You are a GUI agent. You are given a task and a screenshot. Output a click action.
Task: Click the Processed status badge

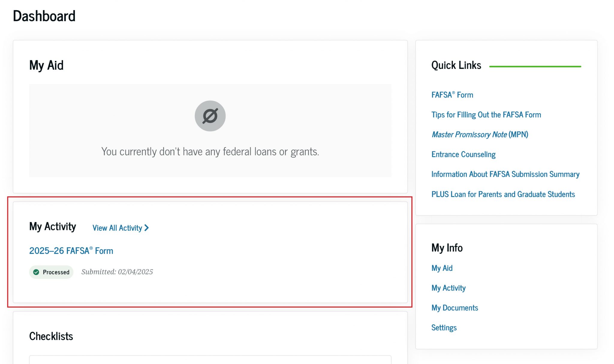pos(52,272)
